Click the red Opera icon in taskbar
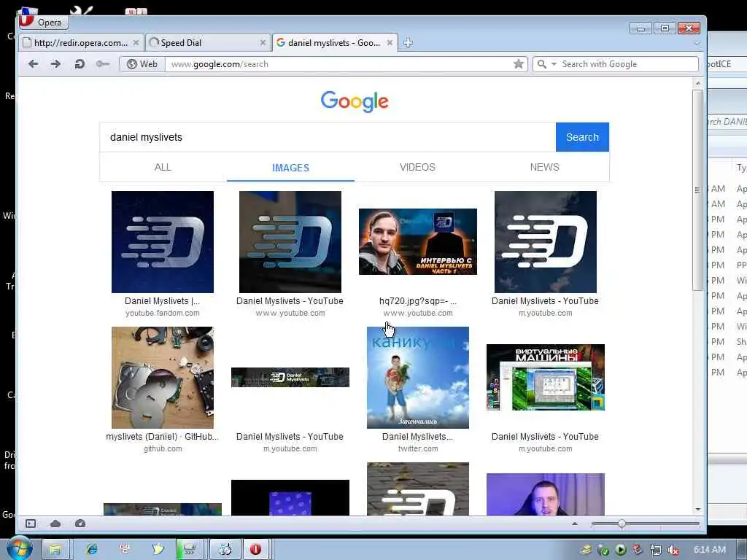The height and width of the screenshot is (560, 747). (x=256, y=550)
